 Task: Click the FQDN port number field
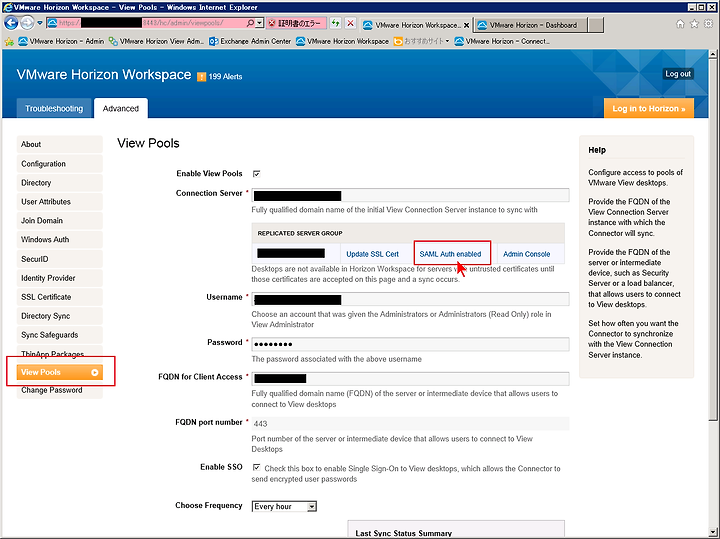pos(410,423)
